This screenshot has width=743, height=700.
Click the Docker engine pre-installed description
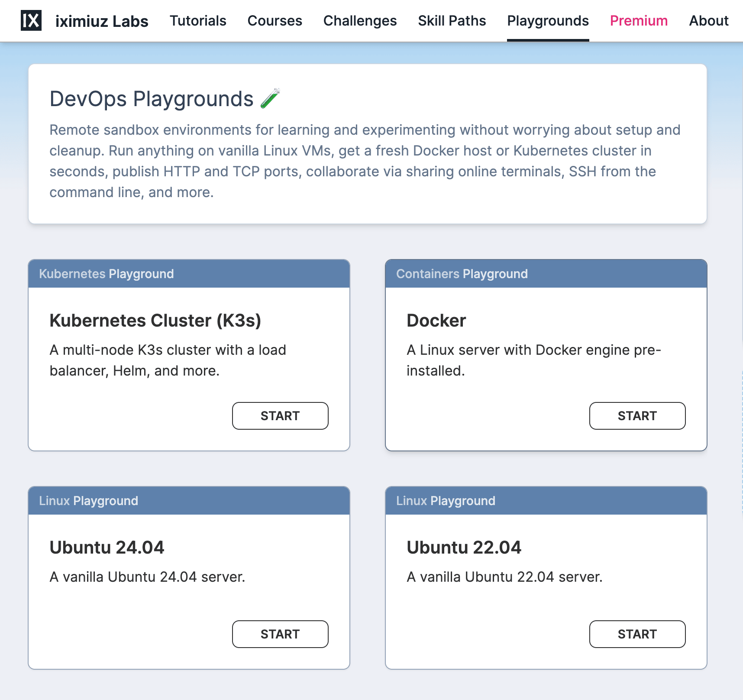tap(534, 360)
